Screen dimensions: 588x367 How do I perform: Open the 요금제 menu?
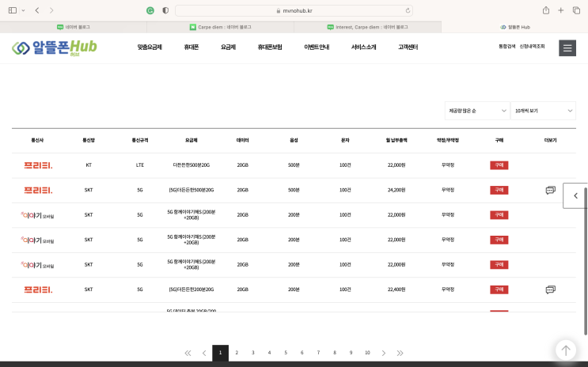(x=228, y=47)
